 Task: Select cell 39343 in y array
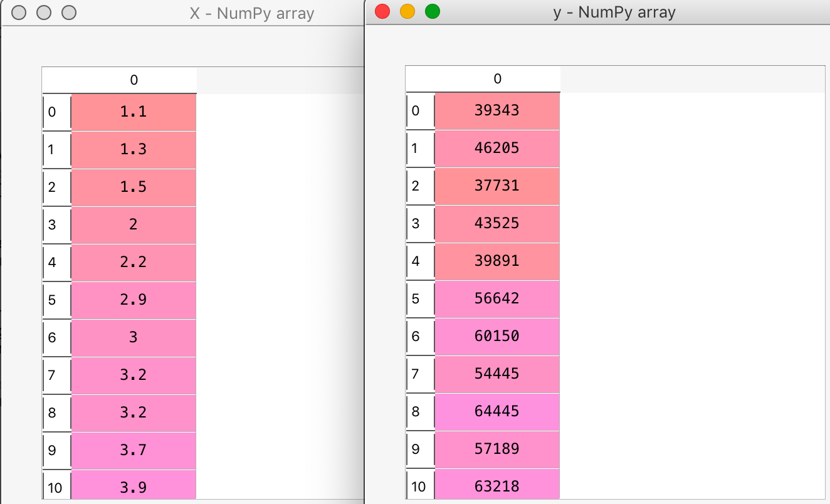[x=497, y=111]
